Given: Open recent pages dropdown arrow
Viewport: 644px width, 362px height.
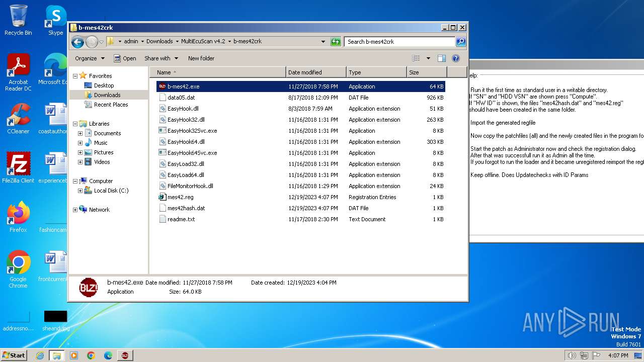Looking at the screenshot, I should 101,42.
